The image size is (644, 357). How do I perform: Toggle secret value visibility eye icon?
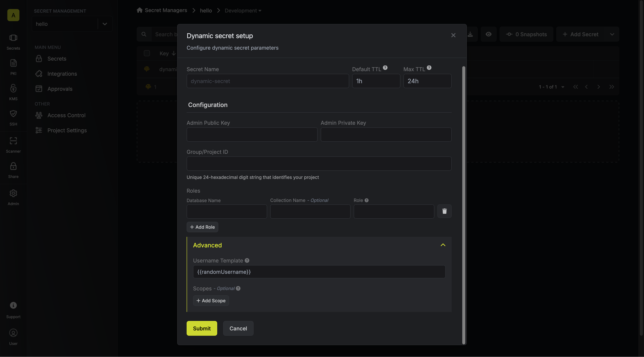(488, 34)
